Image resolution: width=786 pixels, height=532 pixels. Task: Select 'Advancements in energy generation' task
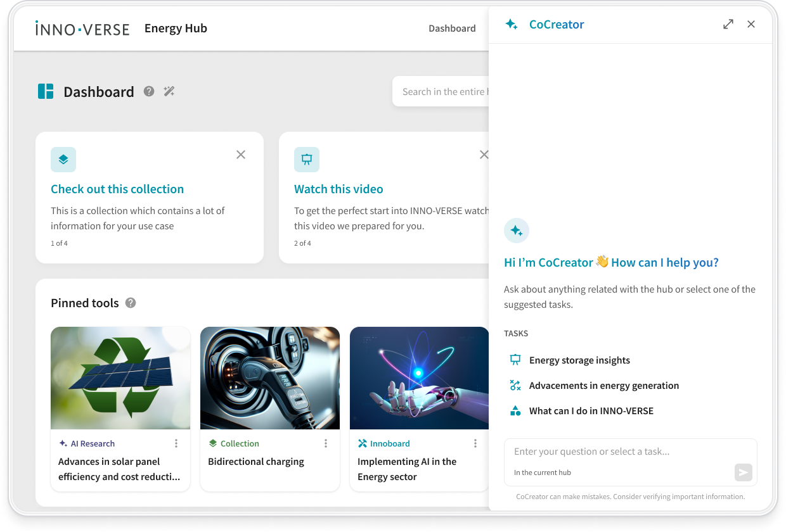click(x=604, y=385)
